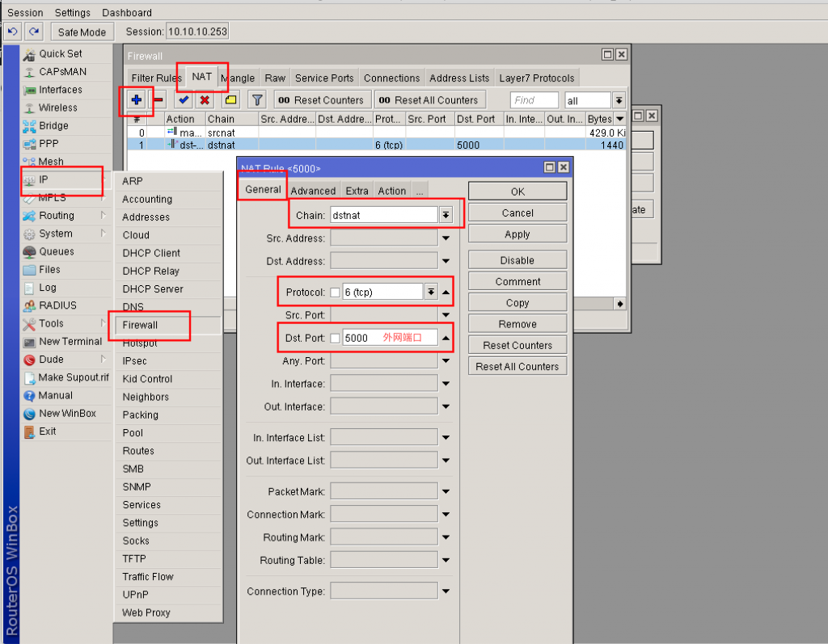Click the scroll right arrow in Firewall window
The width and height of the screenshot is (828, 644).
coord(620,304)
